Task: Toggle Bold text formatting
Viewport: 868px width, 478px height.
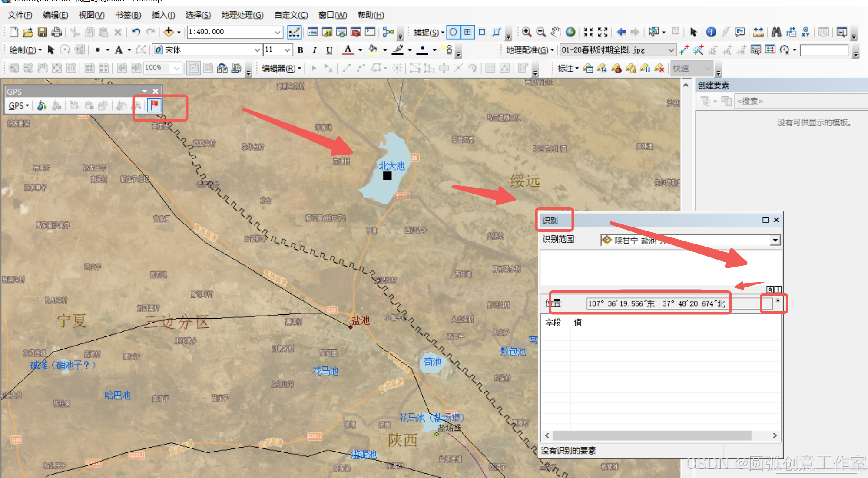Action: pos(300,50)
